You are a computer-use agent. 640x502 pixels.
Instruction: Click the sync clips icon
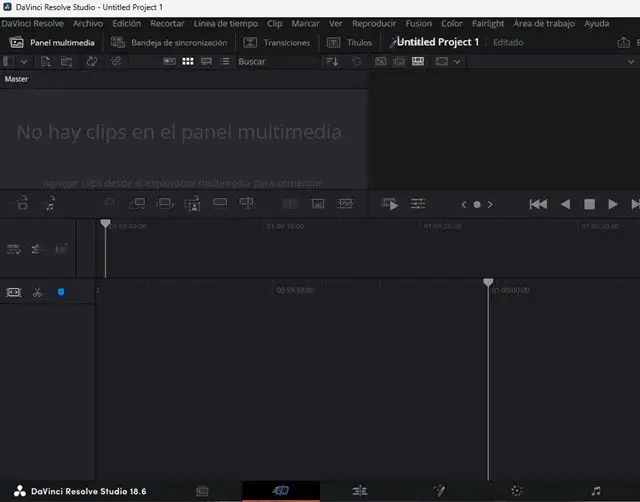pyautogui.click(x=92, y=62)
